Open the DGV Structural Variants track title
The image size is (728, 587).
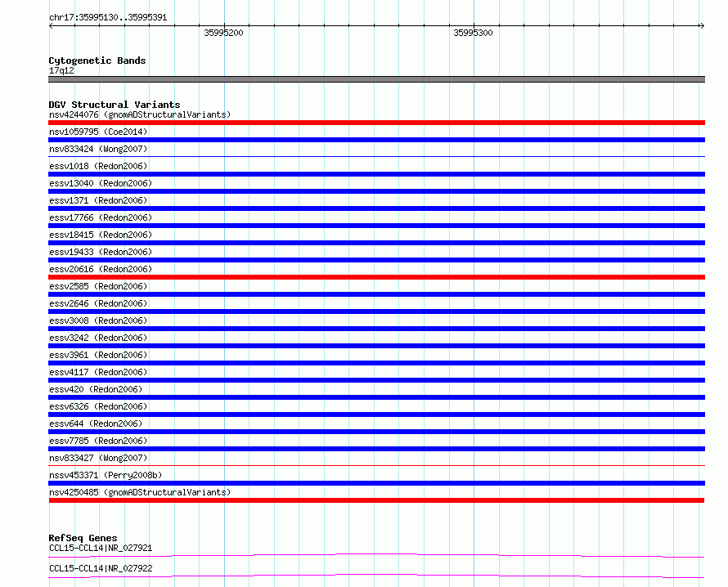[115, 105]
